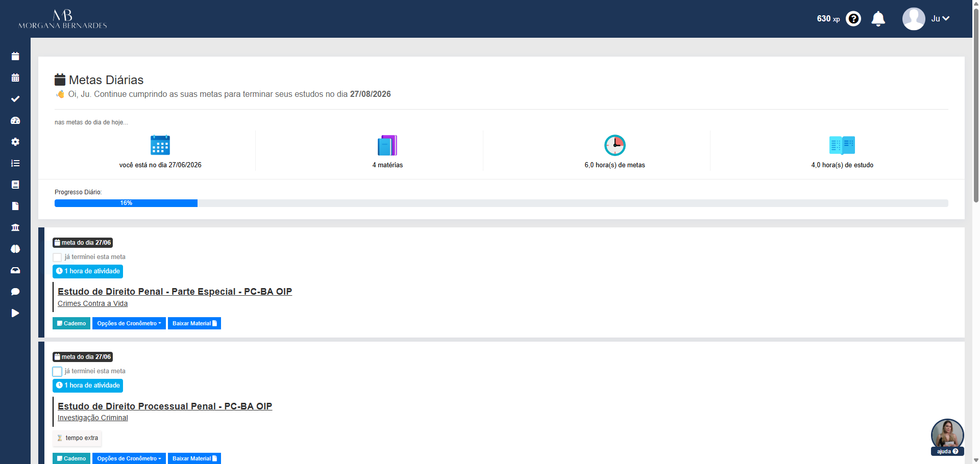Open Estudo de Direito Penal - Parte Especial link
This screenshot has width=980, height=464.
point(175,292)
